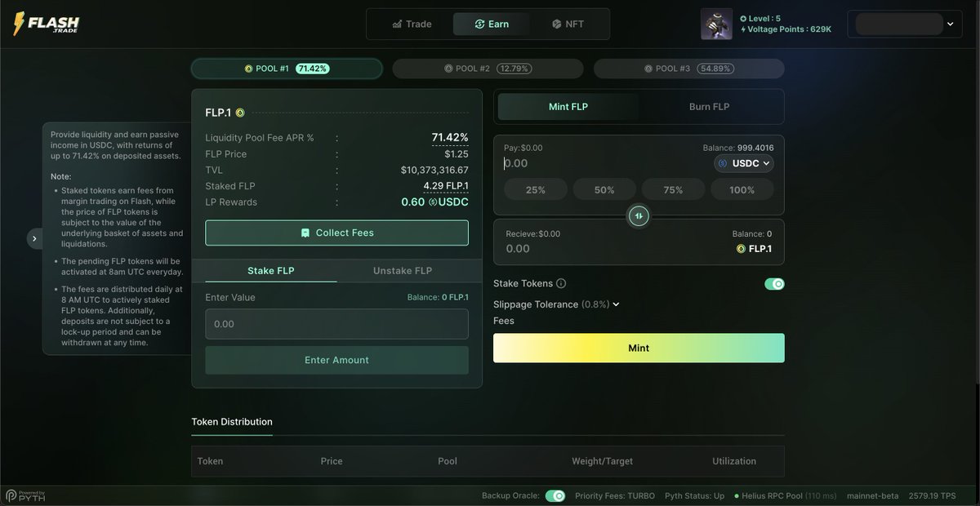
Task: Click the USDC coin icon in LP Rewards row
Action: [x=433, y=202]
